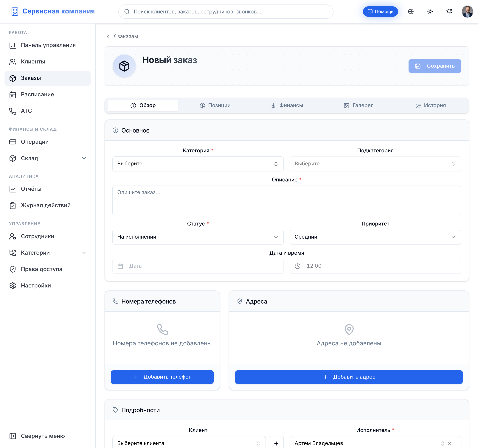Toggle the sun theme icon

pyautogui.click(x=430, y=12)
